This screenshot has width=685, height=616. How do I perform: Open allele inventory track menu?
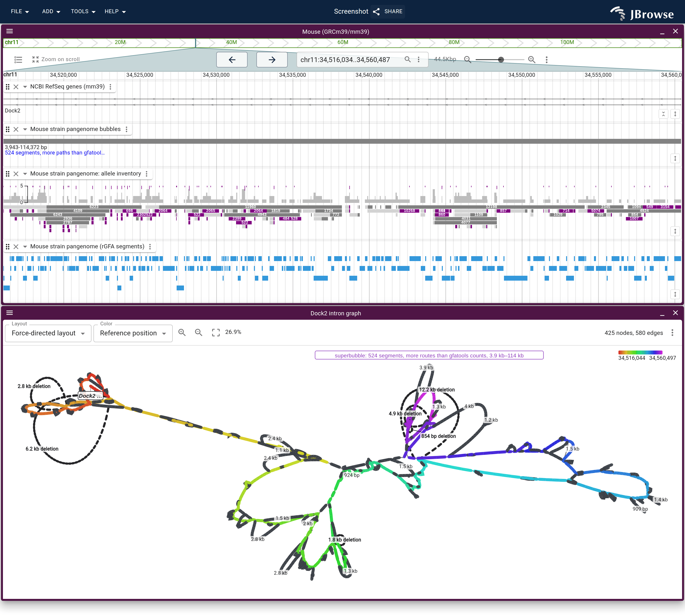[146, 174]
